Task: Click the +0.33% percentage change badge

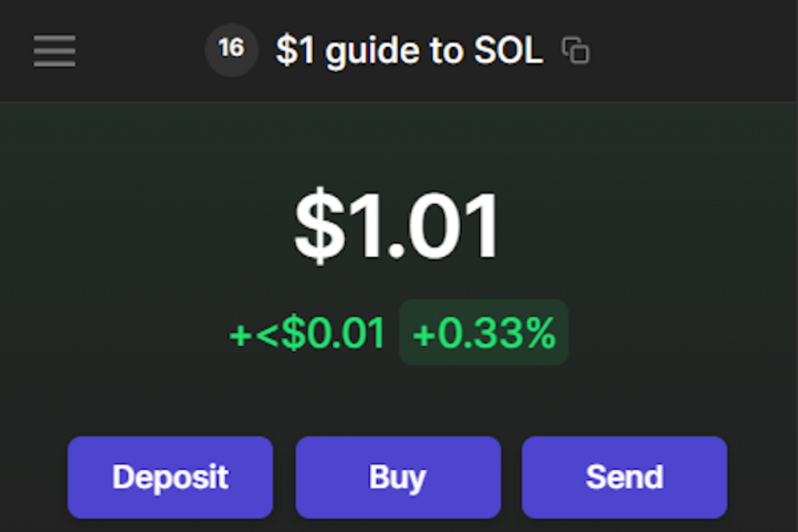Action: pyautogui.click(x=484, y=333)
